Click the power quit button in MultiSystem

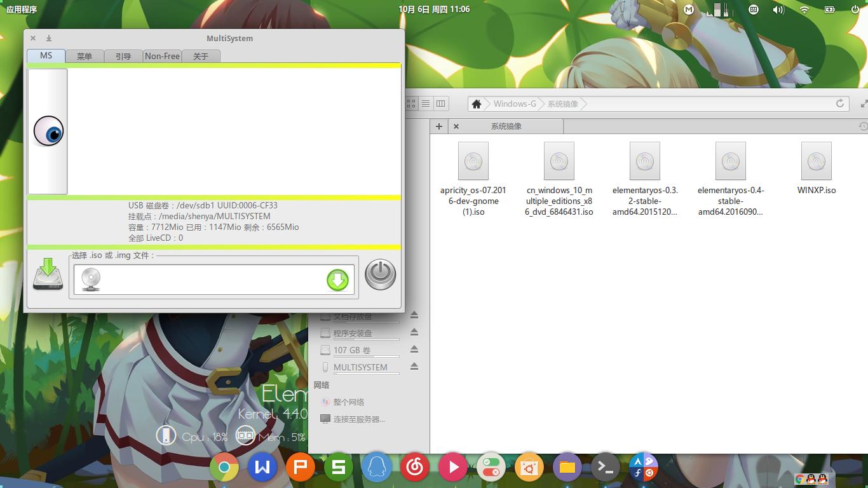pyautogui.click(x=380, y=274)
